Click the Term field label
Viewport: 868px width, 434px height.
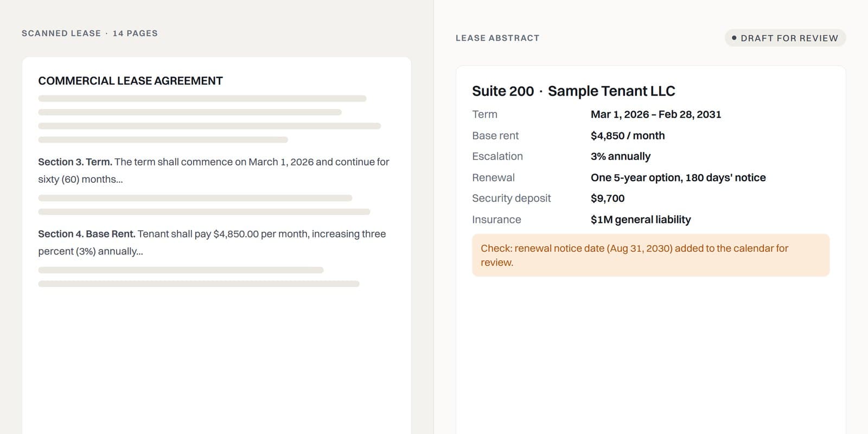(484, 114)
